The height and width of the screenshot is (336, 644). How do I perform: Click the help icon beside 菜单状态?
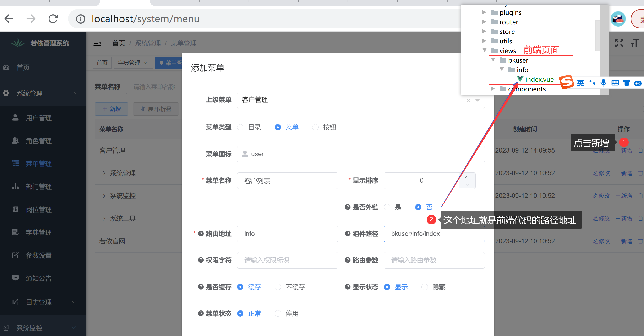201,313
